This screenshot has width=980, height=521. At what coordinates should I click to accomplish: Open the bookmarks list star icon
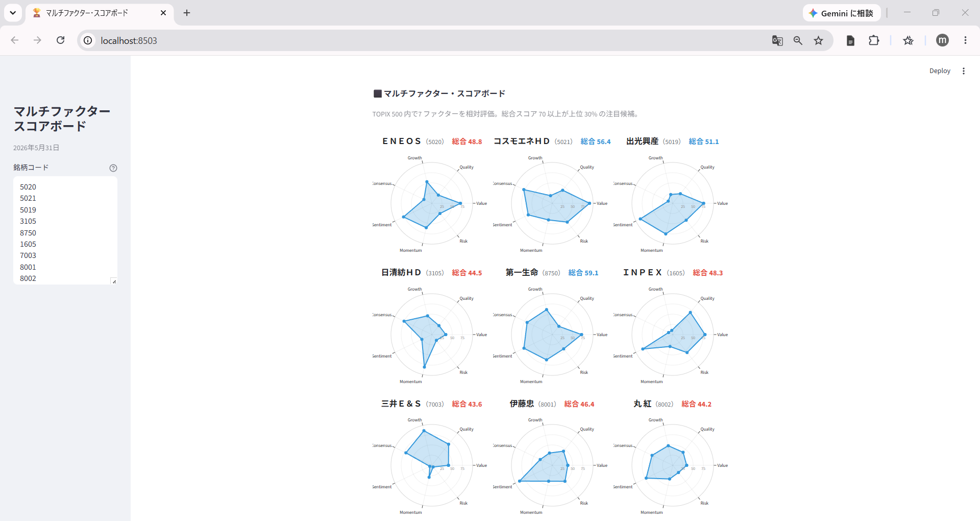[908, 40]
